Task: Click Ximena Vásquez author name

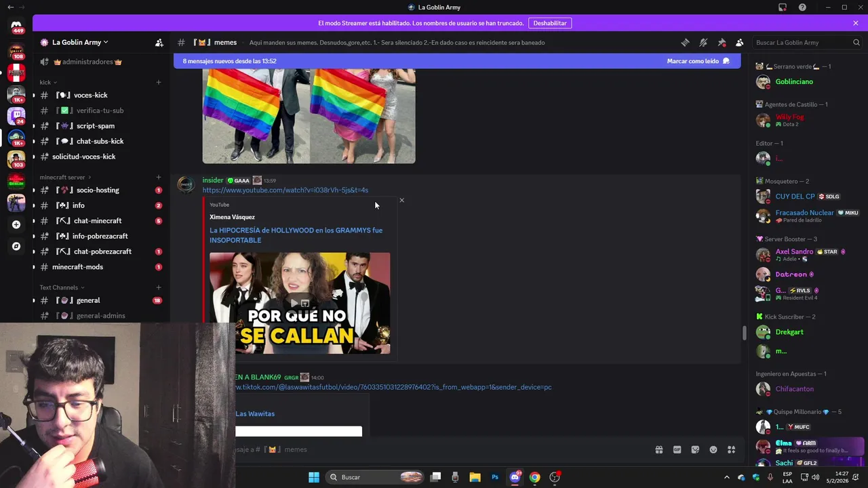Action: [232, 217]
